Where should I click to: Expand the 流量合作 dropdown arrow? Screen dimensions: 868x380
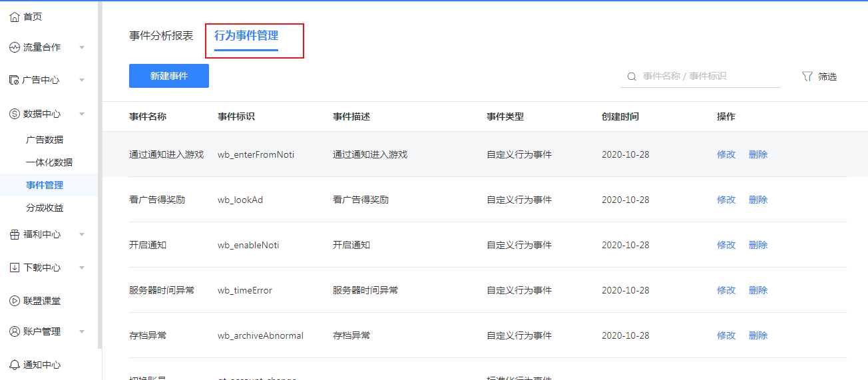coord(82,47)
